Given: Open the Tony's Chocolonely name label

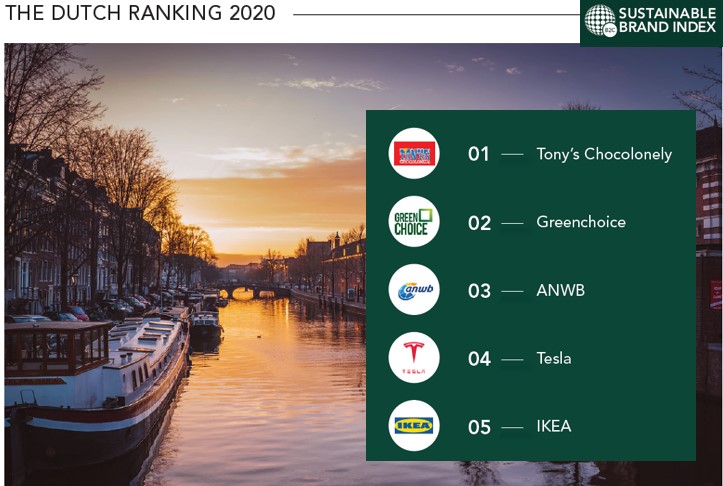Looking at the screenshot, I should click(604, 154).
